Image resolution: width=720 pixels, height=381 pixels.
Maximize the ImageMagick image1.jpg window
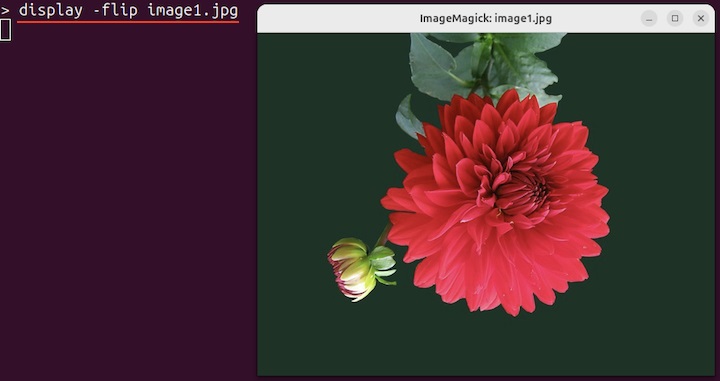pos(675,18)
